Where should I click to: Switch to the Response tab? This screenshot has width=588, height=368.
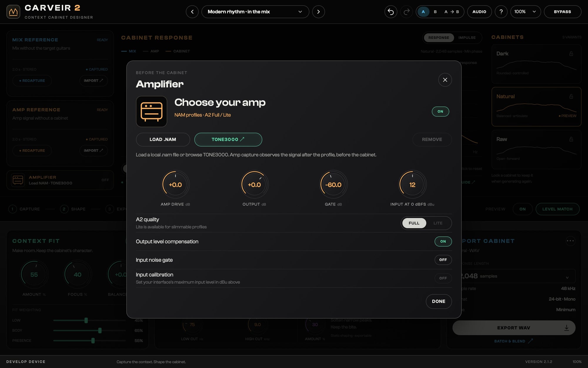pyautogui.click(x=439, y=38)
